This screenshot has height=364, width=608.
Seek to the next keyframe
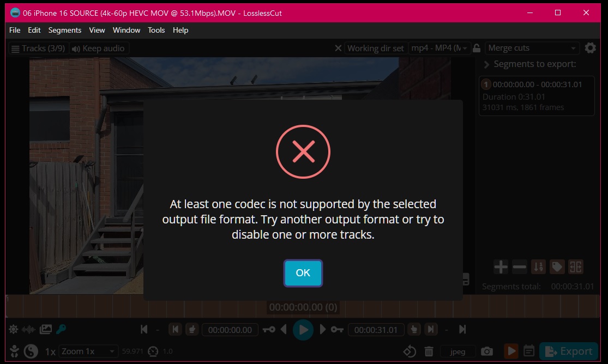tap(337, 330)
